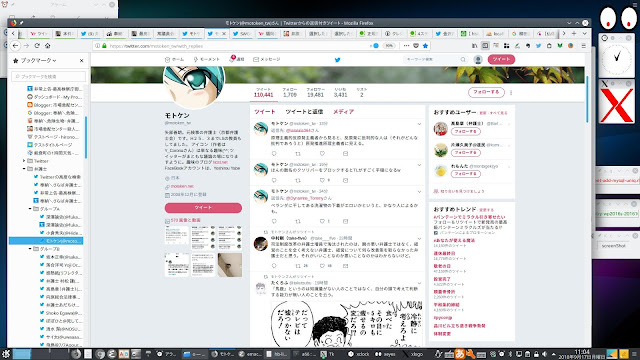Open the Firefox home page button
The image size is (640, 360).
pyautogui.click(x=48, y=46)
